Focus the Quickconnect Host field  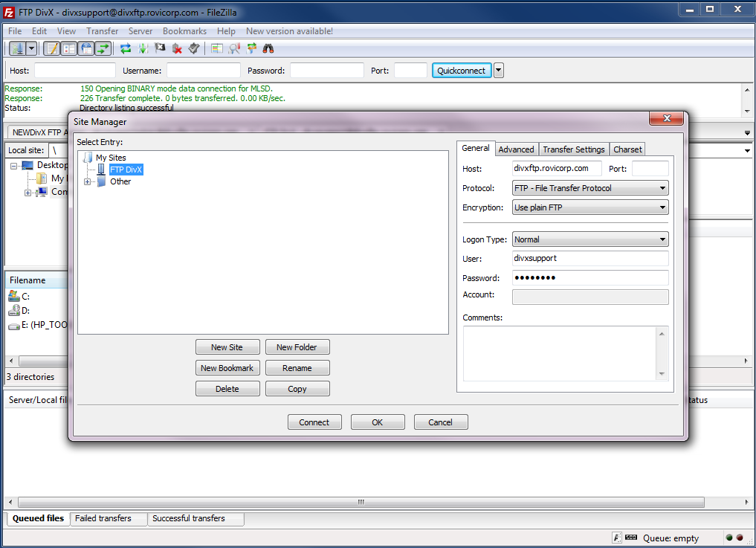75,71
